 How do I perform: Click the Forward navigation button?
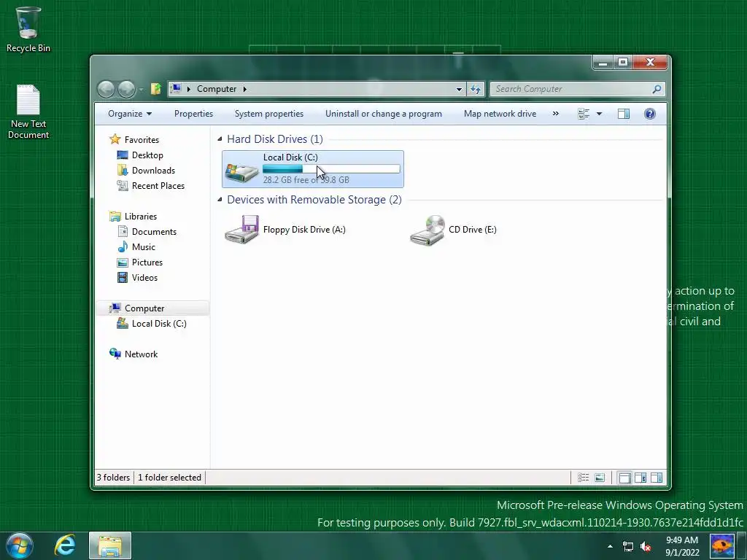(x=126, y=89)
